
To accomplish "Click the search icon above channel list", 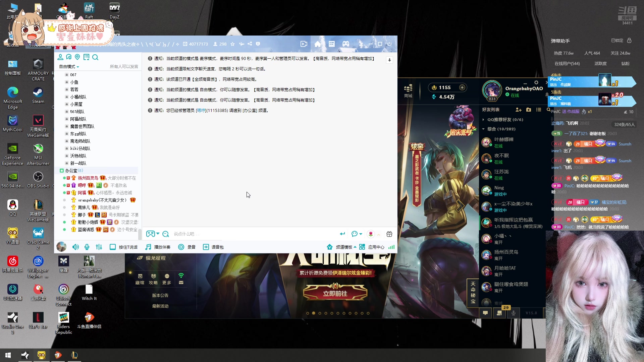I will 95,57.
